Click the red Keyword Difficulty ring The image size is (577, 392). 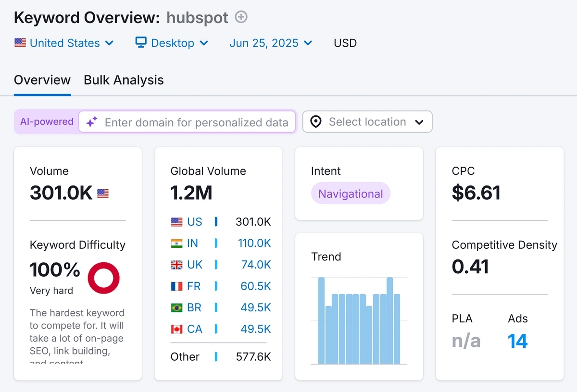pos(103,278)
